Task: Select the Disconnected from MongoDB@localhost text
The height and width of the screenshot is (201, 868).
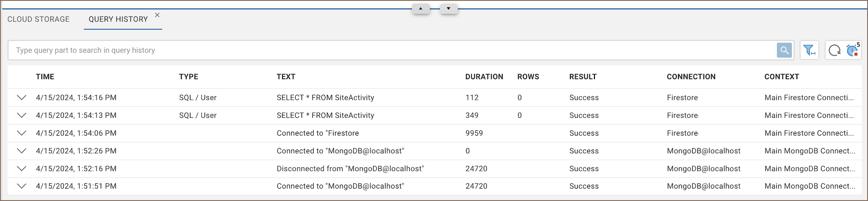Action: (350, 169)
